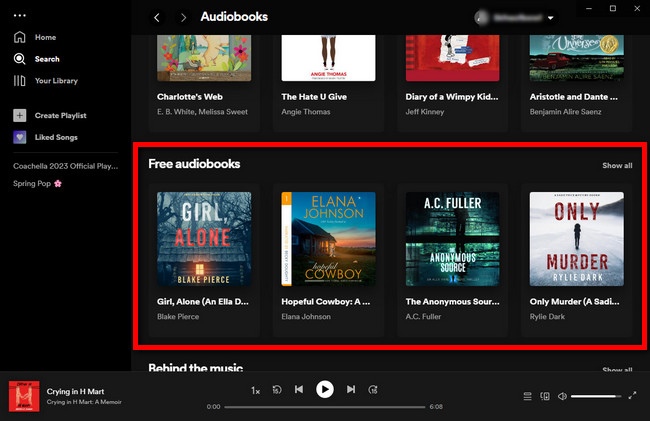Skip back 15 seconds
The height and width of the screenshot is (421, 650).
coord(277,390)
